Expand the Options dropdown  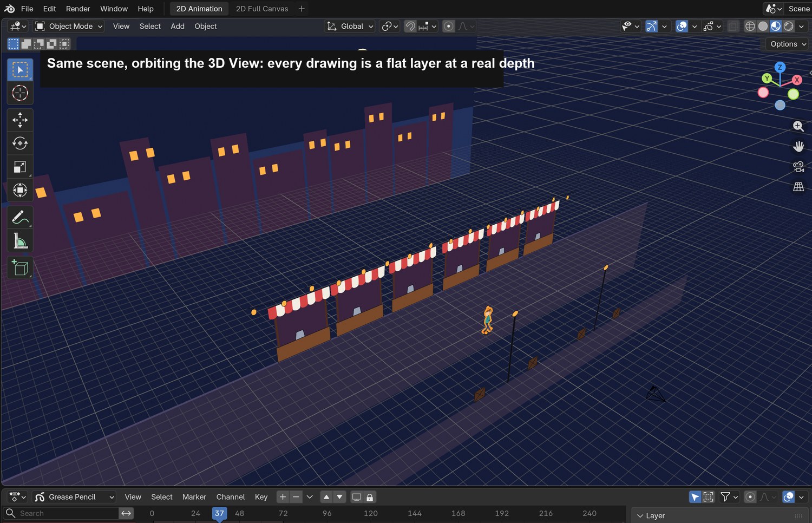coord(788,44)
